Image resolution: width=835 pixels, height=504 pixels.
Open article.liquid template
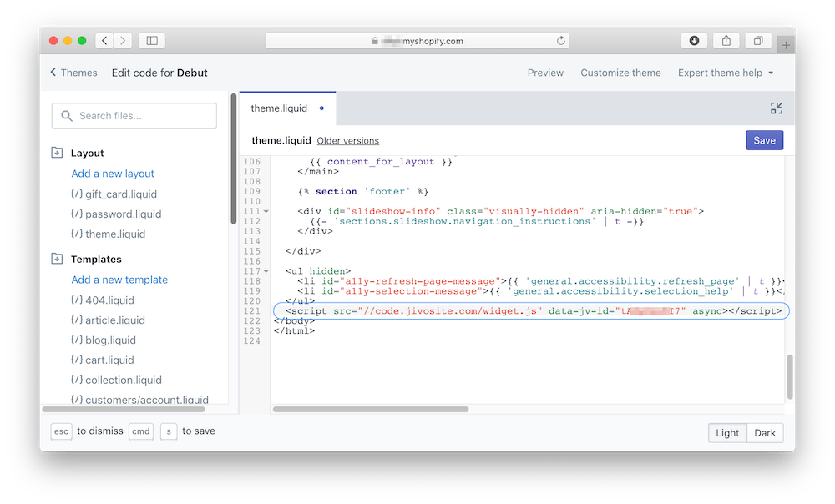tap(108, 320)
